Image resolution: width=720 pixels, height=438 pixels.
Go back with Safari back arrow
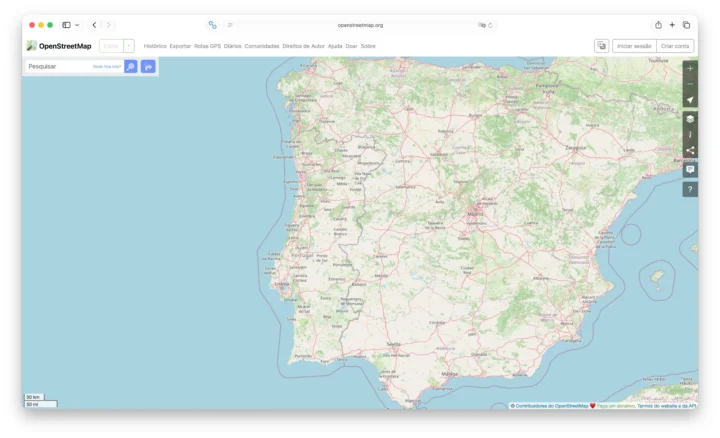(x=94, y=25)
